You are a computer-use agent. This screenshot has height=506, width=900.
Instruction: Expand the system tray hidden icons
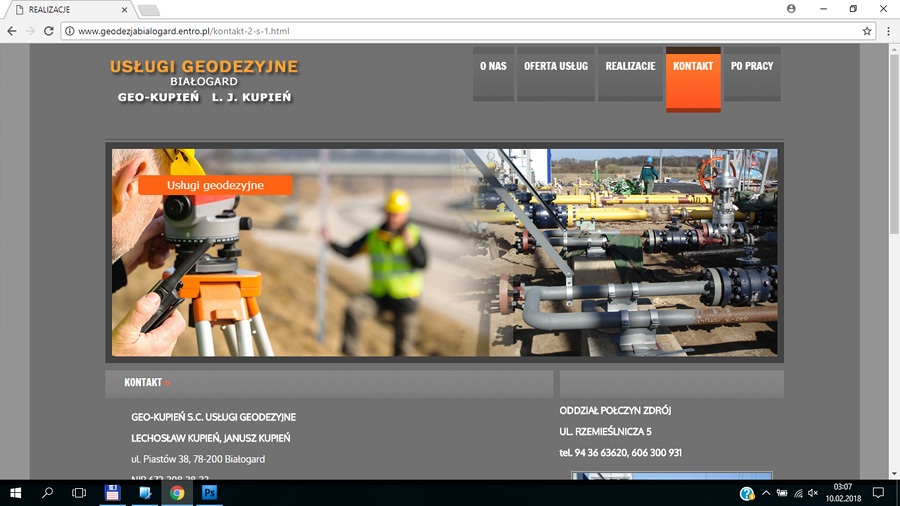766,493
